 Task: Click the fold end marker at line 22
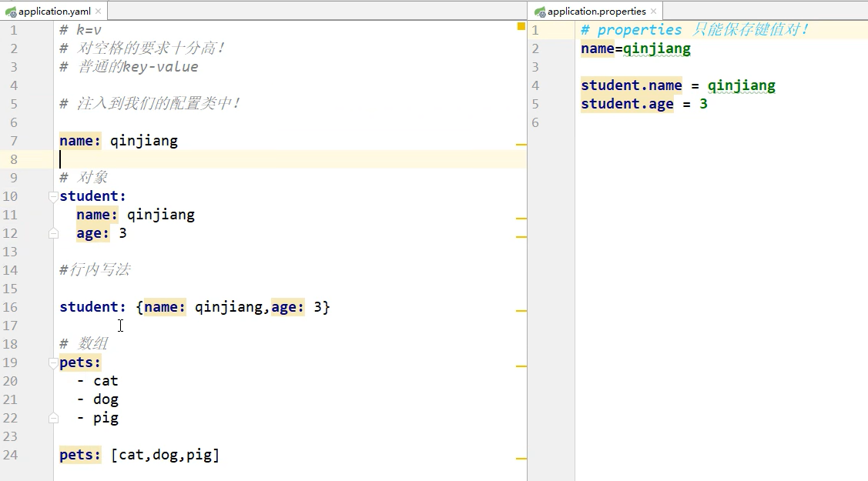click(x=53, y=418)
